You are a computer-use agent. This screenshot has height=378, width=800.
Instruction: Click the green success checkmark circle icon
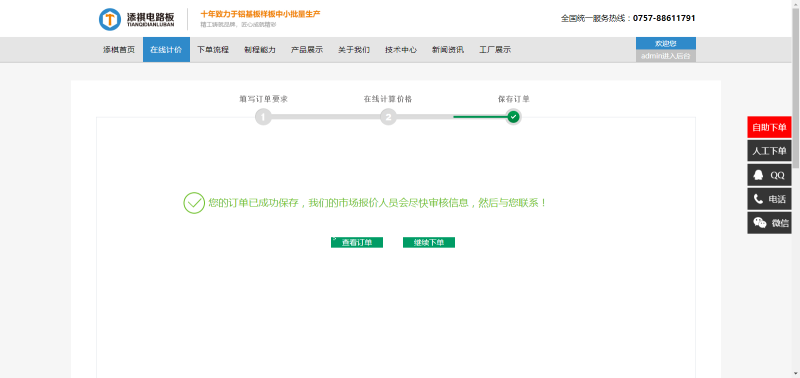tap(194, 203)
